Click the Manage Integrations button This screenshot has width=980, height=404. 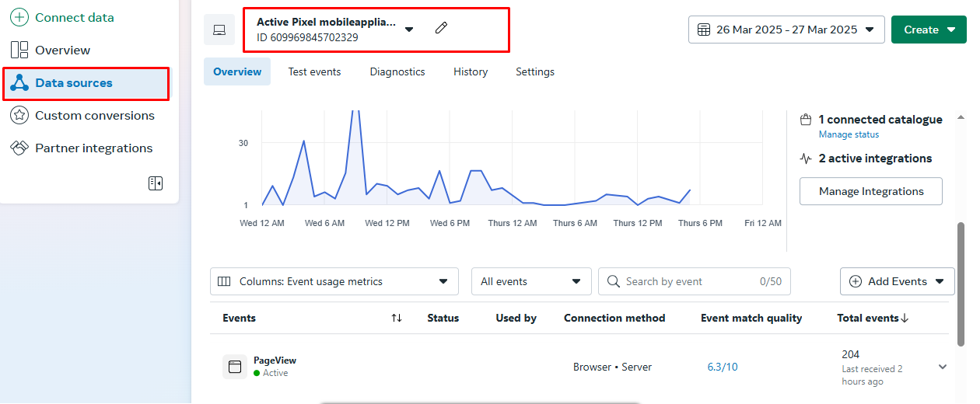pyautogui.click(x=870, y=191)
